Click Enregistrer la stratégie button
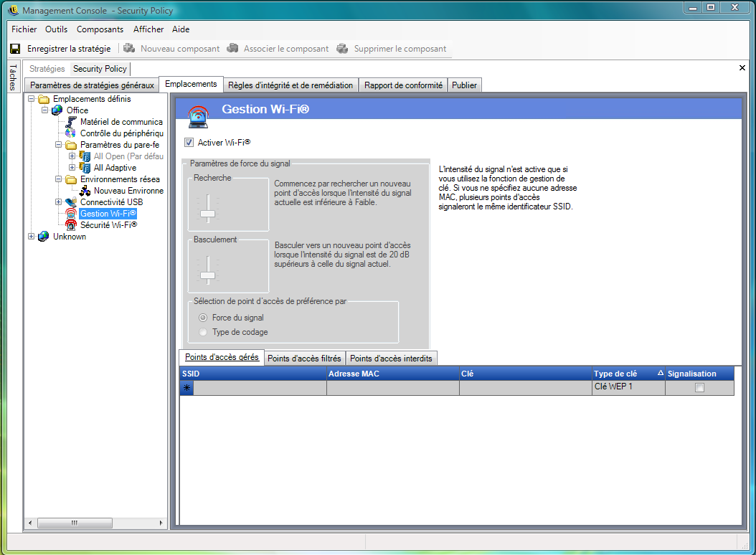The width and height of the screenshot is (756, 555). (69, 49)
